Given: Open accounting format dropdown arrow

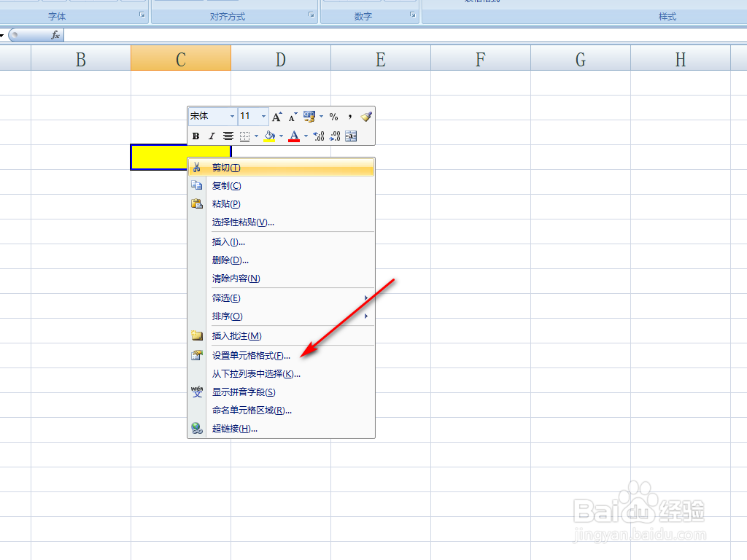Looking at the screenshot, I should [321, 117].
